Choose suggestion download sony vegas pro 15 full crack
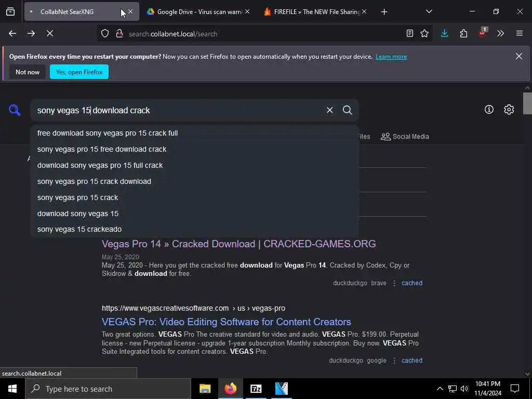532x399 pixels. [194, 165]
